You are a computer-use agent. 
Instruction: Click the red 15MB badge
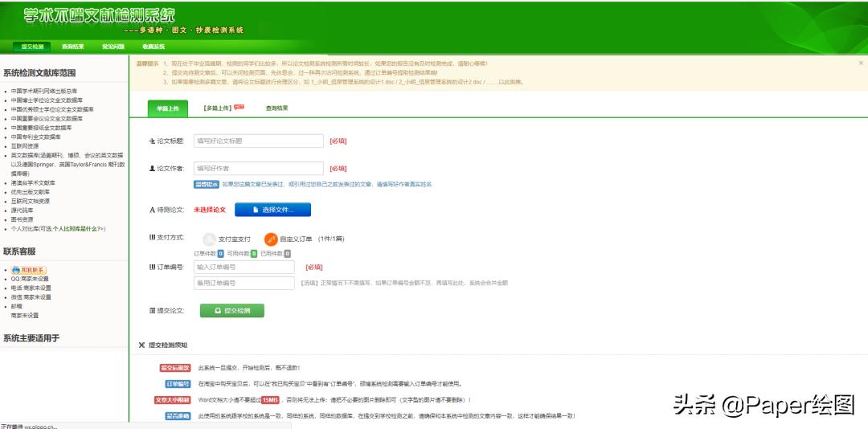[270, 399]
